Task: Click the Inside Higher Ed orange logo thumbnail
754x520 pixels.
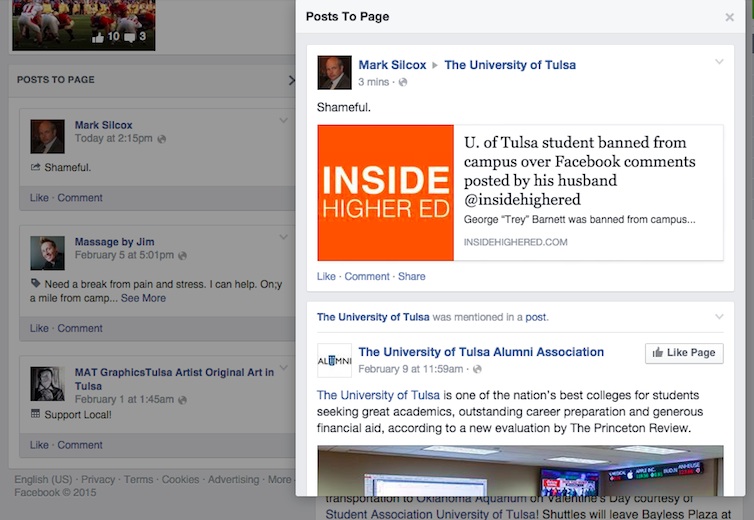Action: (x=385, y=192)
